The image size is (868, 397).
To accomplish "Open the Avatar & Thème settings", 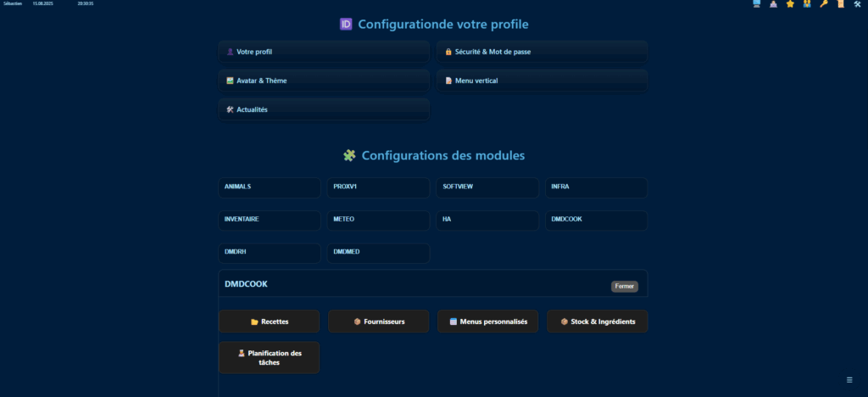I will coord(324,81).
